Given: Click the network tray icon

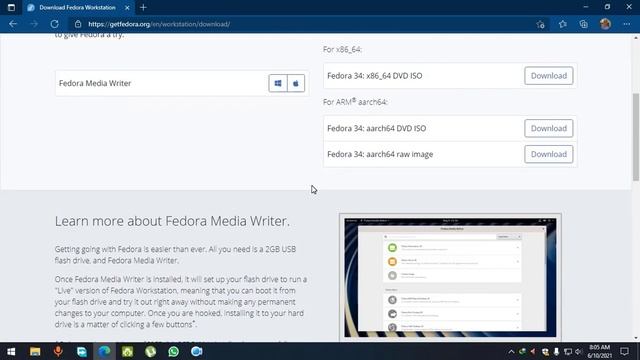Looking at the screenshot, I should click(x=568, y=351).
